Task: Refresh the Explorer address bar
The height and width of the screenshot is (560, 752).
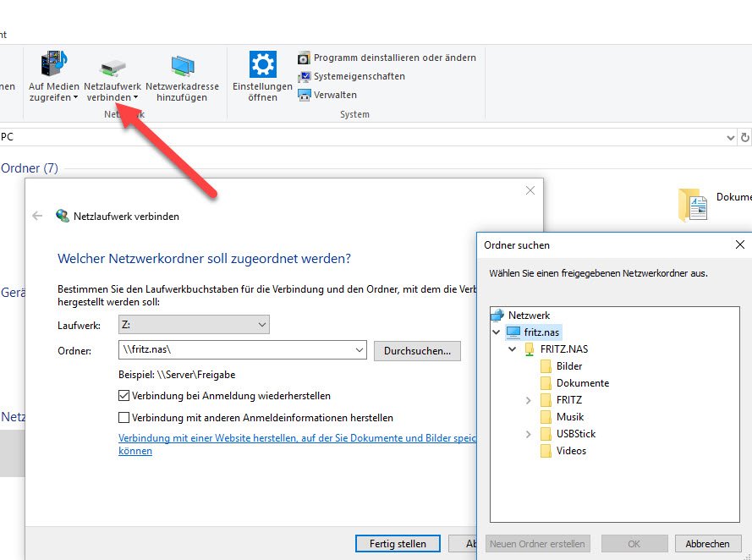Action: 744,138
